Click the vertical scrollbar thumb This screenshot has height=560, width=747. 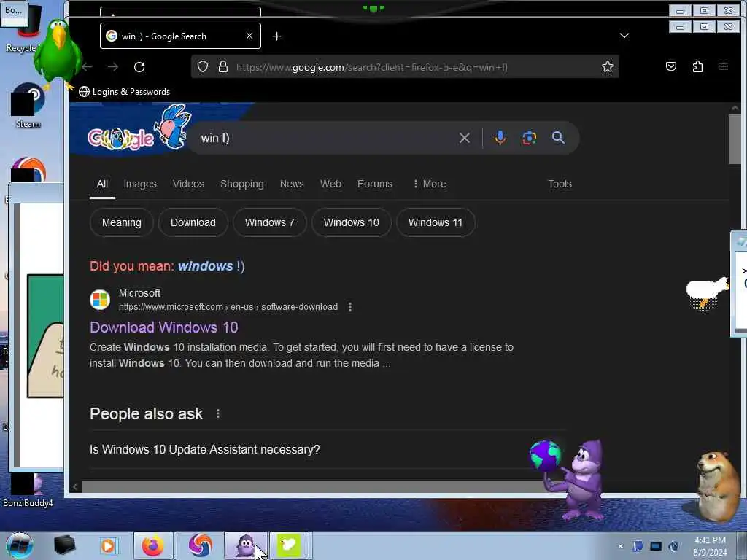[x=734, y=139]
